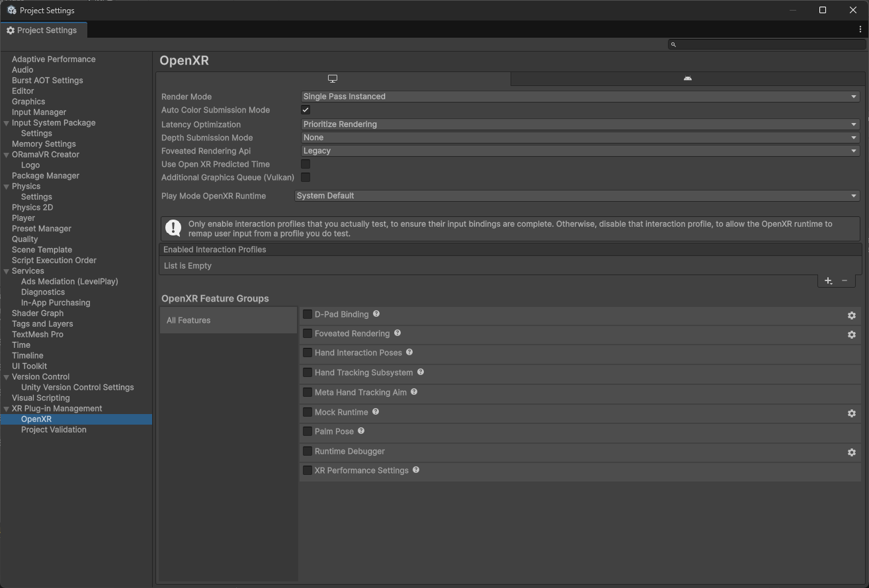The image size is (869, 588).
Task: Open Foveated Rendering settings gear
Action: point(852,335)
